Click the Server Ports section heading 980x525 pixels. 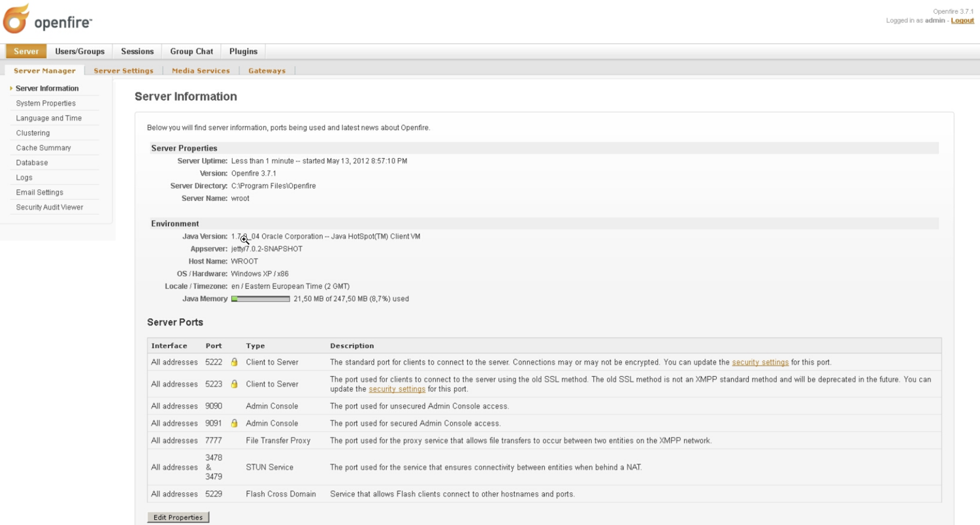point(175,323)
